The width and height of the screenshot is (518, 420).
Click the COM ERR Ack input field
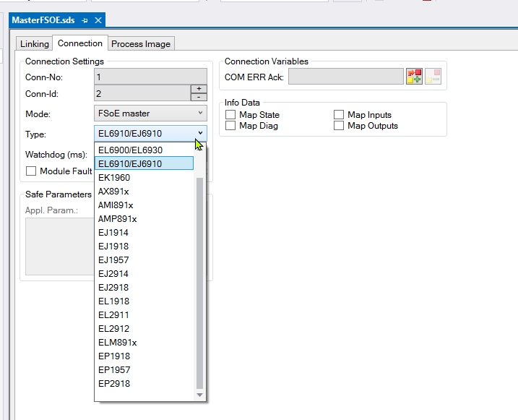pyautogui.click(x=345, y=77)
